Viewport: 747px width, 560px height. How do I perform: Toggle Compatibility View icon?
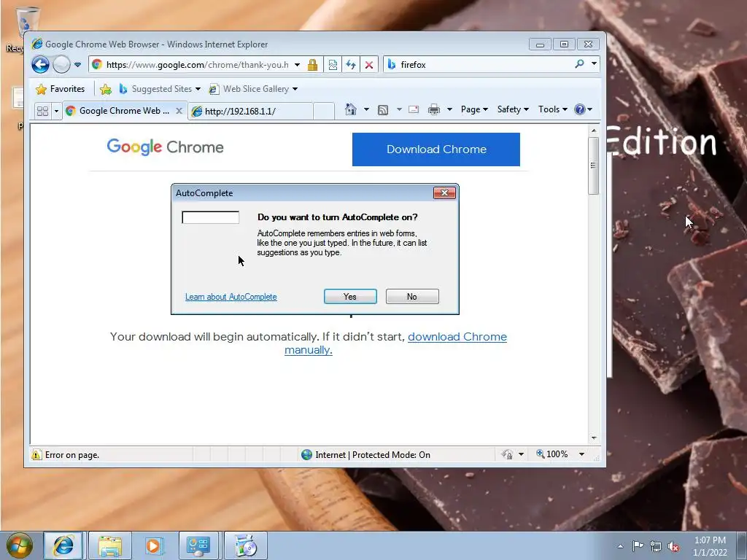(333, 65)
